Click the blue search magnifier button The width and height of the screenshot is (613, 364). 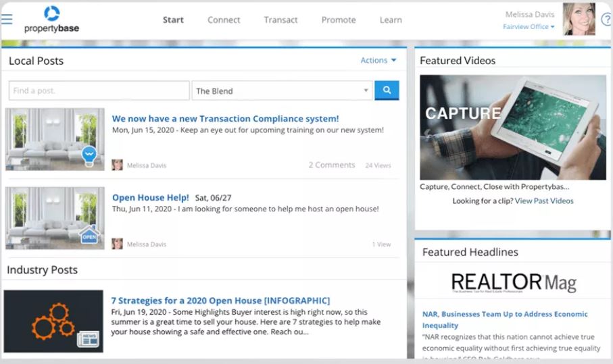tap(387, 90)
